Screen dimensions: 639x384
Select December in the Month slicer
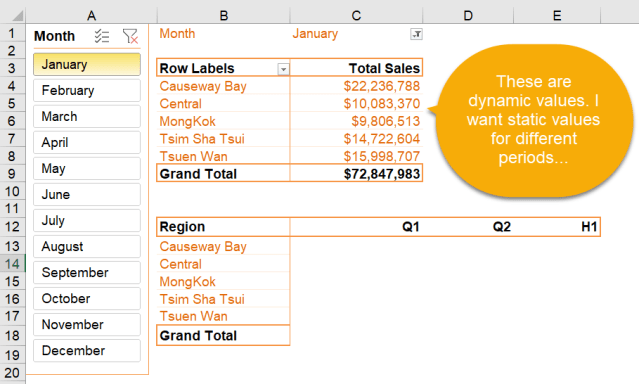tap(87, 351)
